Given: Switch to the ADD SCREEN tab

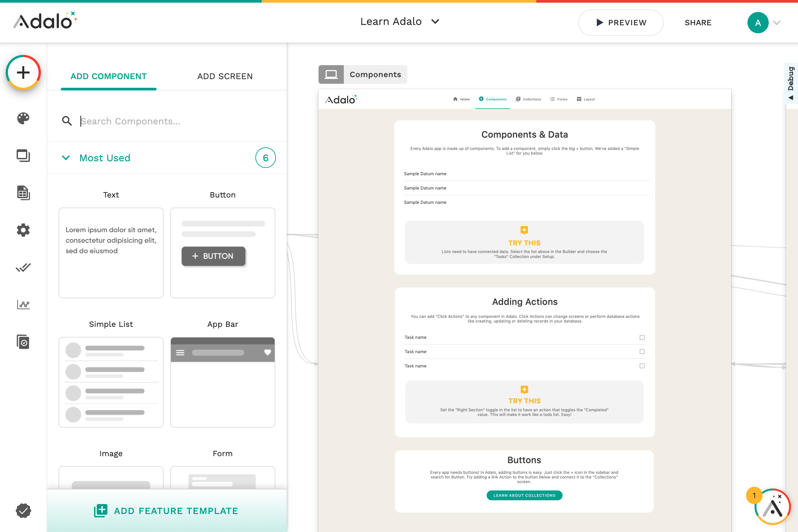Looking at the screenshot, I should 225,76.
